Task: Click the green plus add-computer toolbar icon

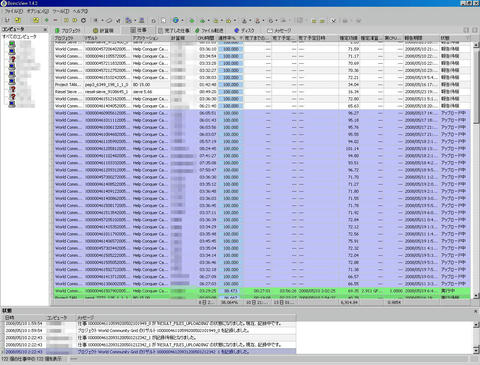Action: pos(46,20)
